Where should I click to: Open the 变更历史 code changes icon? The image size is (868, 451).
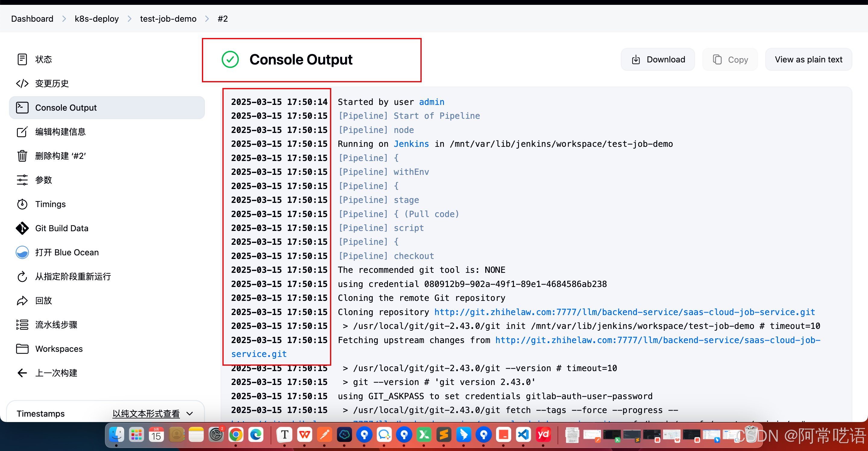click(22, 83)
